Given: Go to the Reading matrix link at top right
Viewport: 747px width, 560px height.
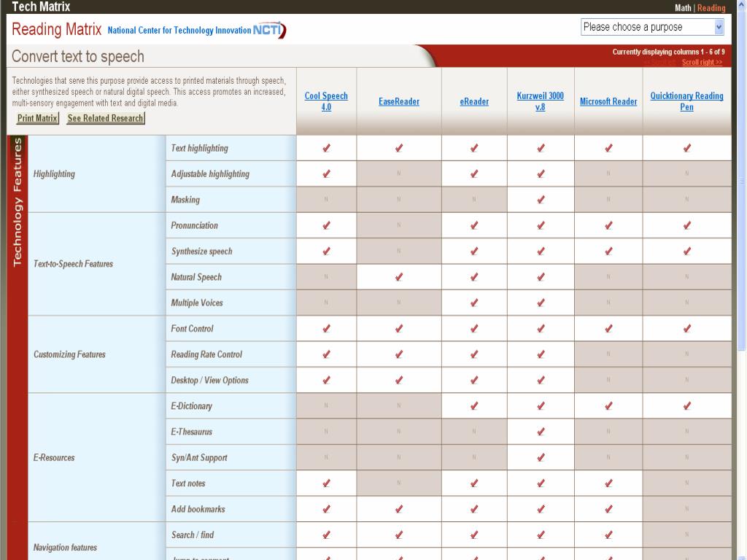Looking at the screenshot, I should click(x=711, y=7).
